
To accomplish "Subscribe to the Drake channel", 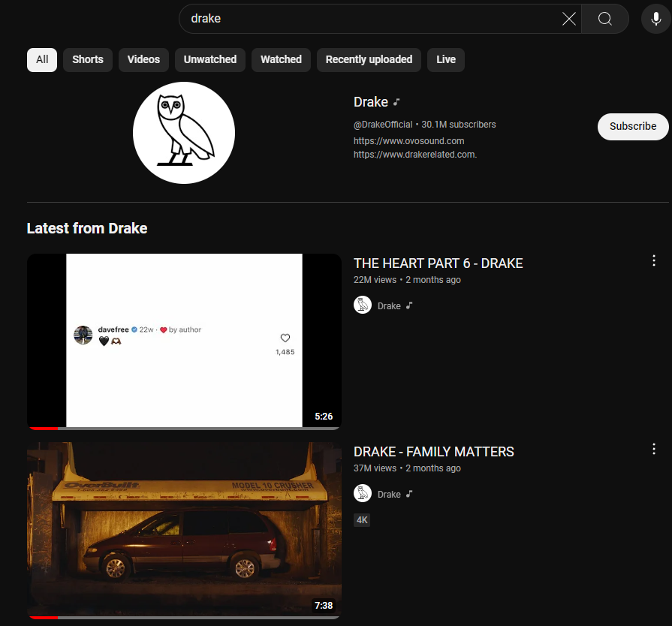I will (x=633, y=126).
